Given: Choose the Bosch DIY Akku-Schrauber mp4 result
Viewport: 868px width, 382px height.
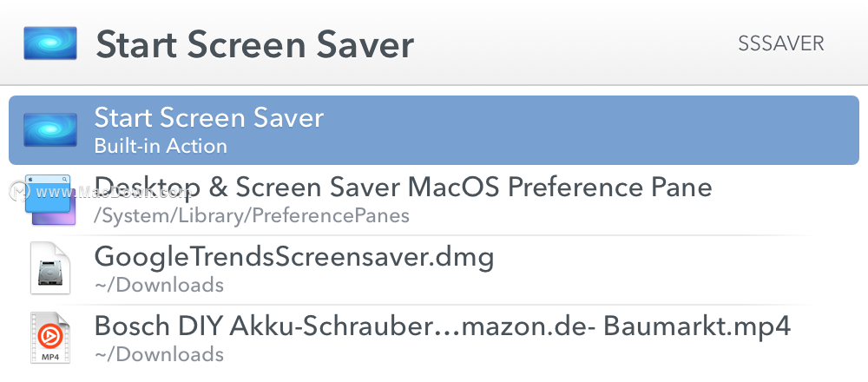Looking at the screenshot, I should click(x=434, y=339).
